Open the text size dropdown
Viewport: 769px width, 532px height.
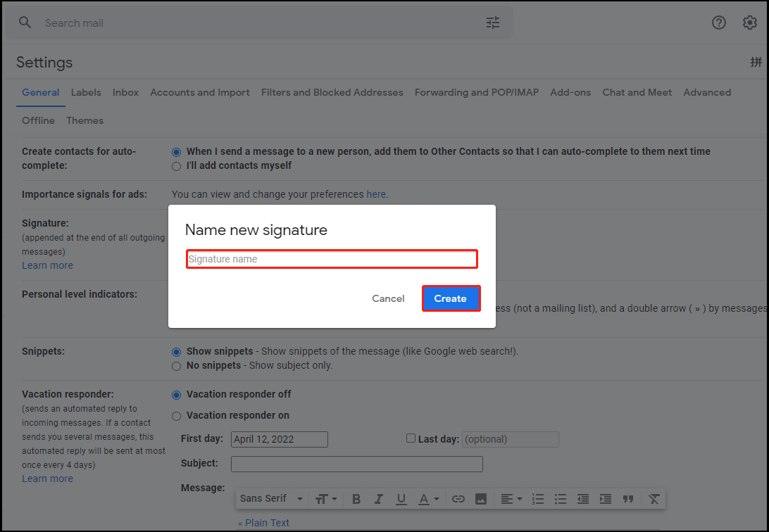click(x=326, y=499)
